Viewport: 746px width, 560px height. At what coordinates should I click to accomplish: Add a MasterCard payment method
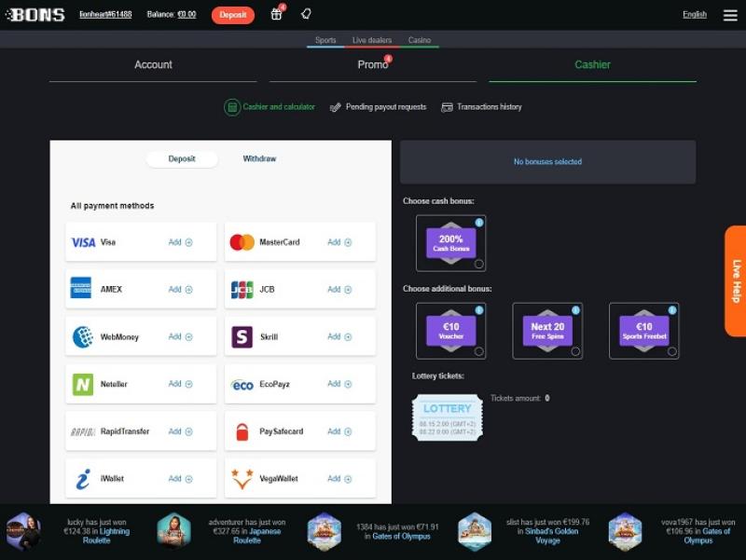(x=339, y=242)
